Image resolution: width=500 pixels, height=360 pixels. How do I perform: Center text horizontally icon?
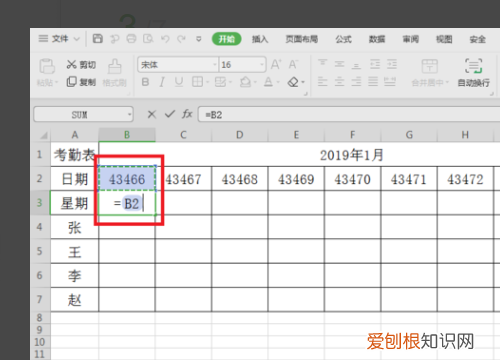tap(339, 81)
